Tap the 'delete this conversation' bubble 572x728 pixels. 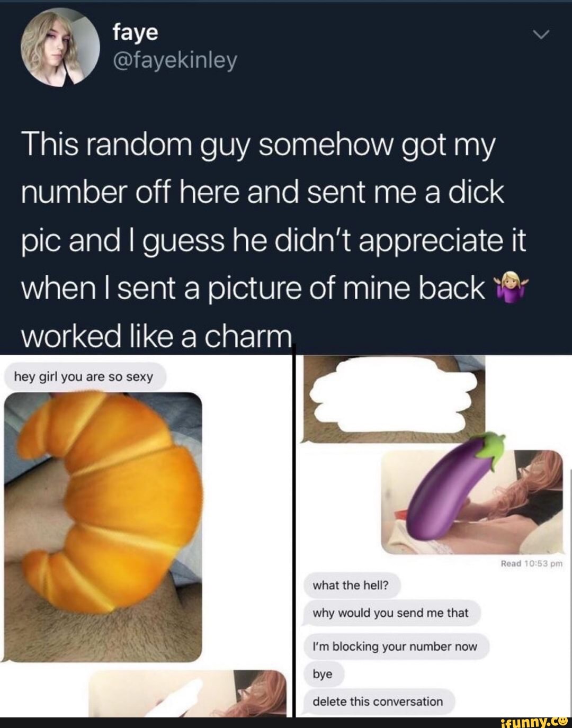pos(378,702)
